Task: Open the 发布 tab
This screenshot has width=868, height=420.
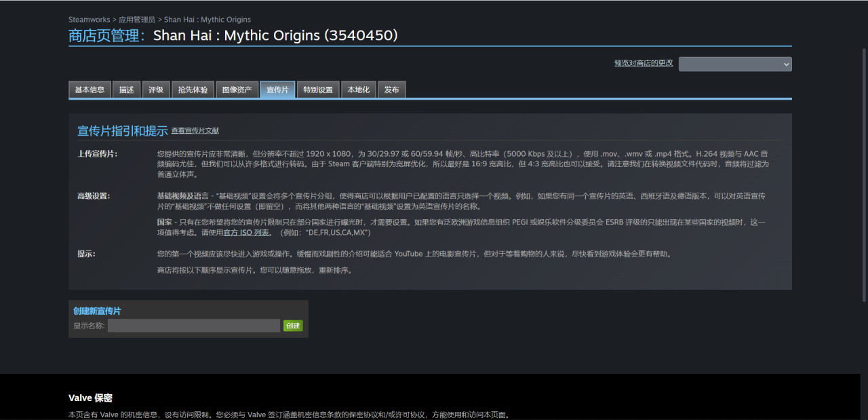Action: click(x=392, y=90)
